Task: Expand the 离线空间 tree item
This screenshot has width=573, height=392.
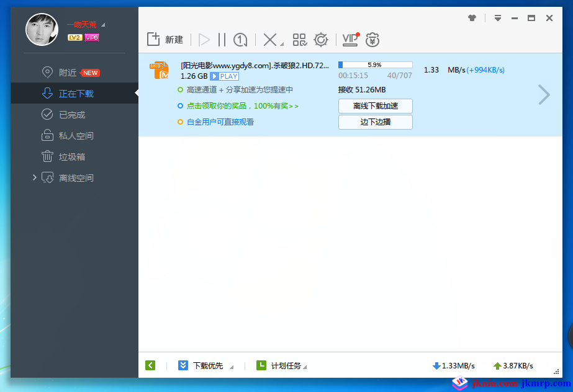Action: [34, 178]
